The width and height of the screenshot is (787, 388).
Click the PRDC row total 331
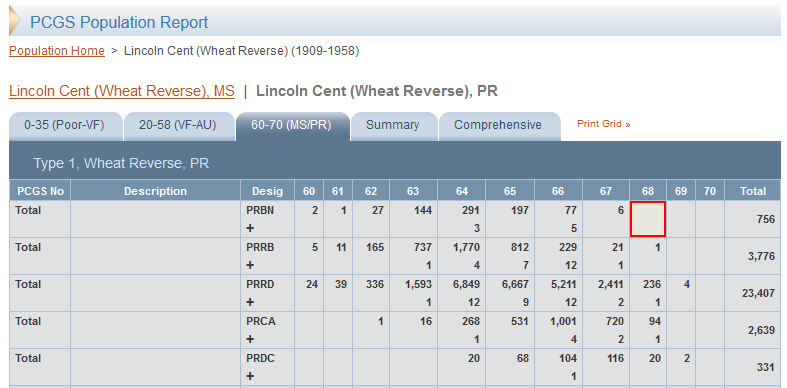(x=766, y=367)
